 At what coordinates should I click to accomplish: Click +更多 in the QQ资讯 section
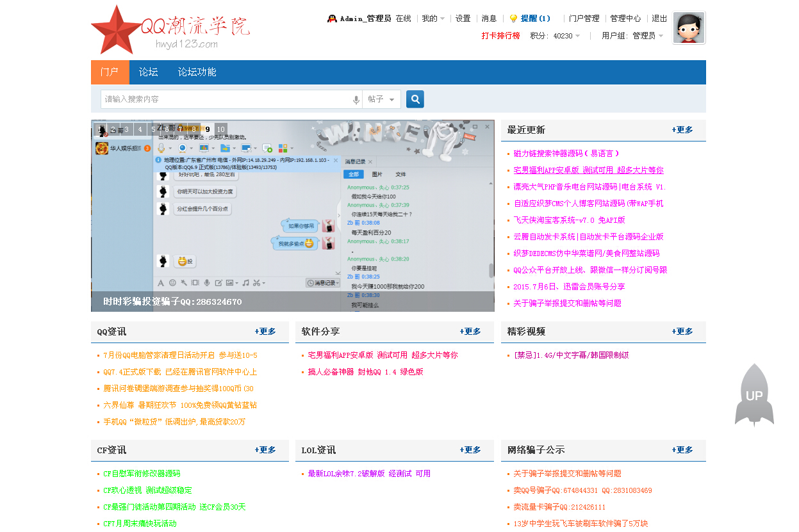265,332
